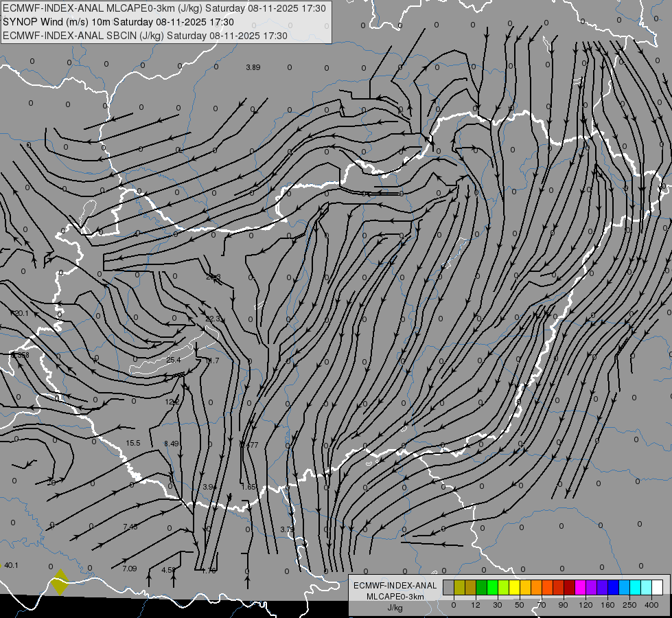Click the legend tick value '120'

pos(586,605)
